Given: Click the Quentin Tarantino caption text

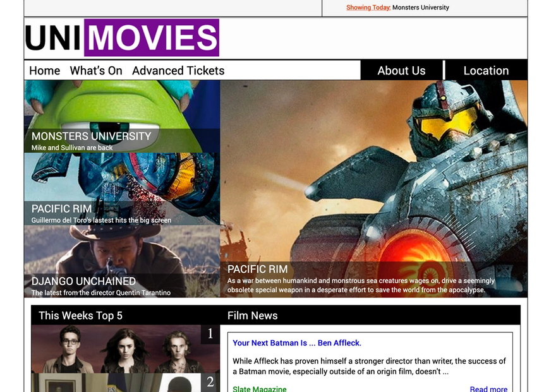Looking at the screenshot, I should (x=101, y=293).
